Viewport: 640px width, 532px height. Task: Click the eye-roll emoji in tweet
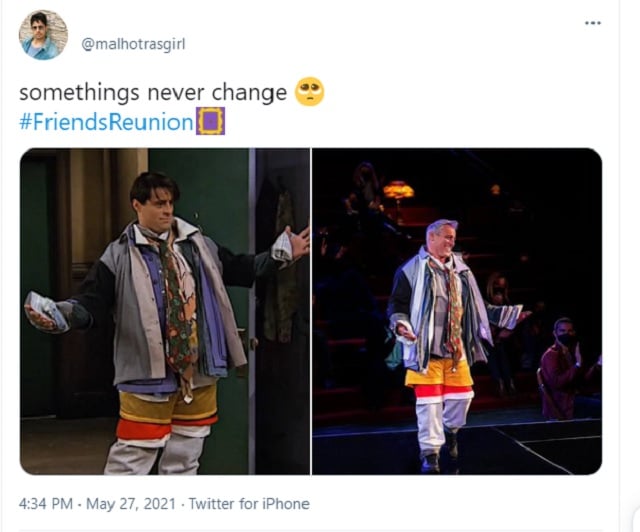pos(309,91)
